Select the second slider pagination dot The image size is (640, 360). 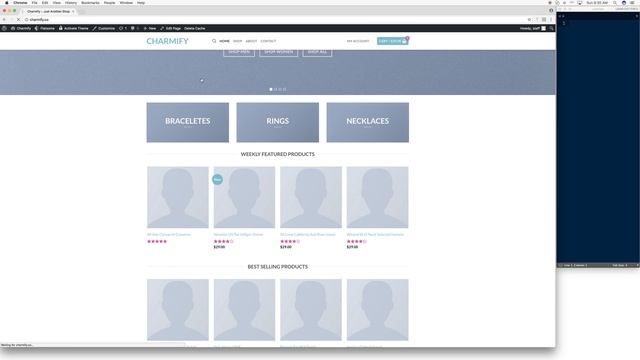tap(276, 89)
